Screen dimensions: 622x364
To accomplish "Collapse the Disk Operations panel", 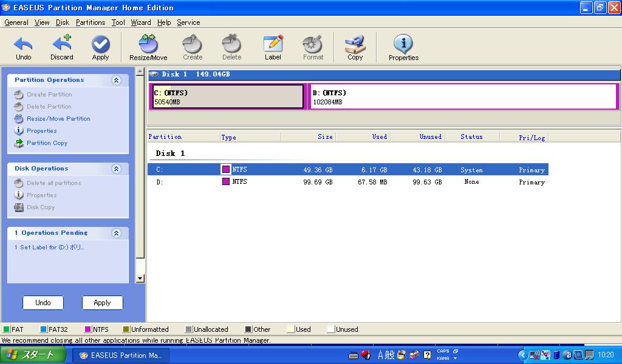I will tap(116, 169).
